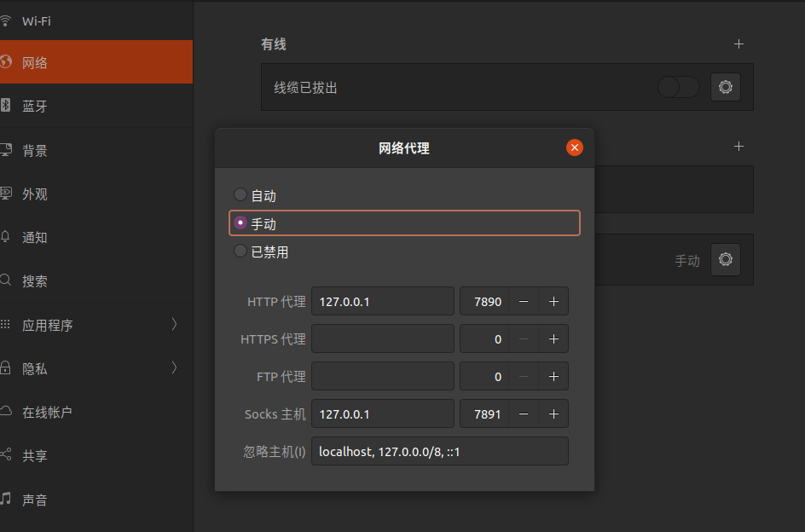This screenshot has width=805, height=532.
Task: Open 通知 notification settings icon
Action: coord(9,237)
